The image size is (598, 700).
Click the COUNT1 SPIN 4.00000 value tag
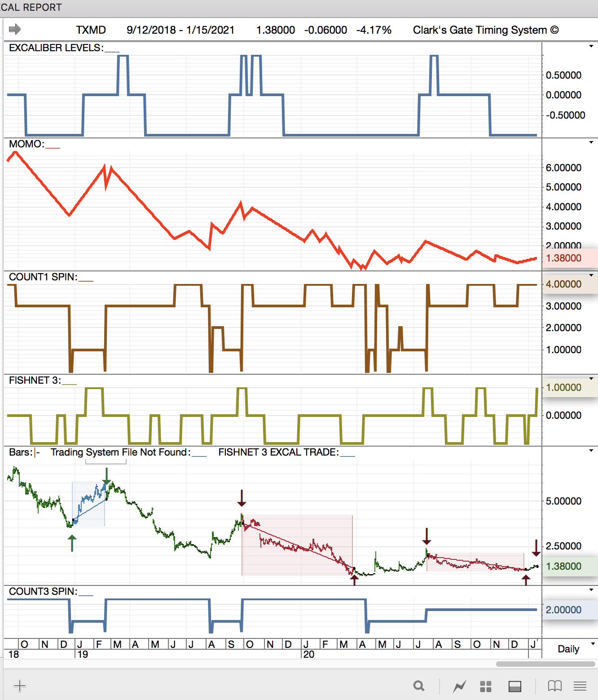pos(570,284)
